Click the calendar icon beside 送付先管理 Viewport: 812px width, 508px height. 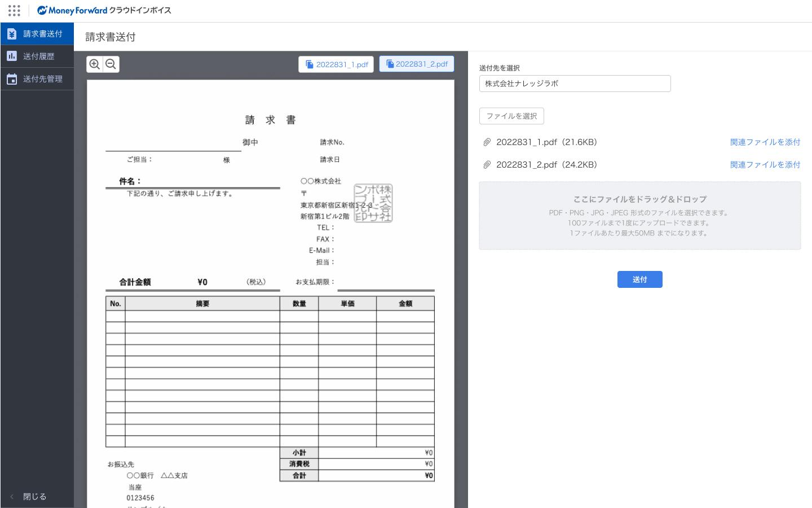click(x=12, y=79)
